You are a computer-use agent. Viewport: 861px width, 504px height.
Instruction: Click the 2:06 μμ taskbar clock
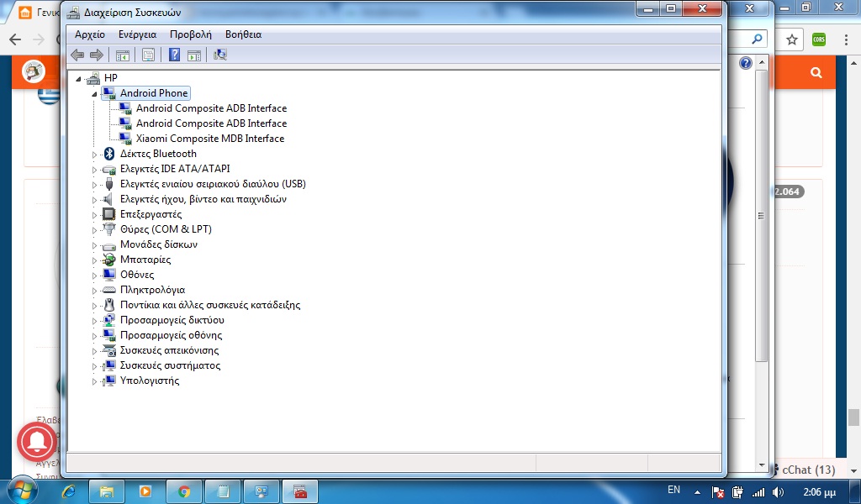coord(819,492)
